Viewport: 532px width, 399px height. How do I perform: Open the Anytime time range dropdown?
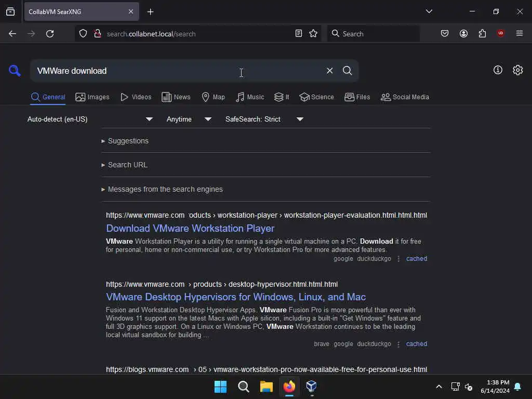coord(189,119)
